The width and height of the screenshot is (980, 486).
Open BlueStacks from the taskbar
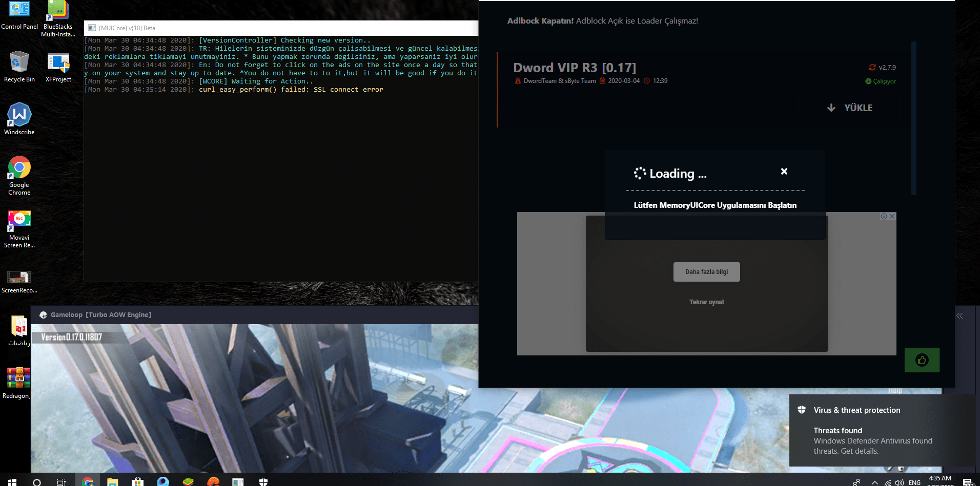188,482
